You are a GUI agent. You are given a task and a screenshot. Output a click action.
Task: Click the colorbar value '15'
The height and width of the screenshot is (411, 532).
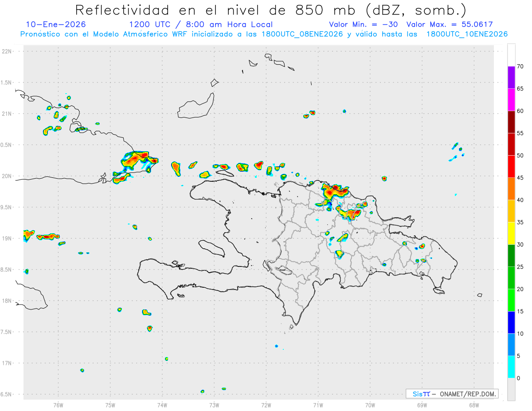[x=520, y=311]
